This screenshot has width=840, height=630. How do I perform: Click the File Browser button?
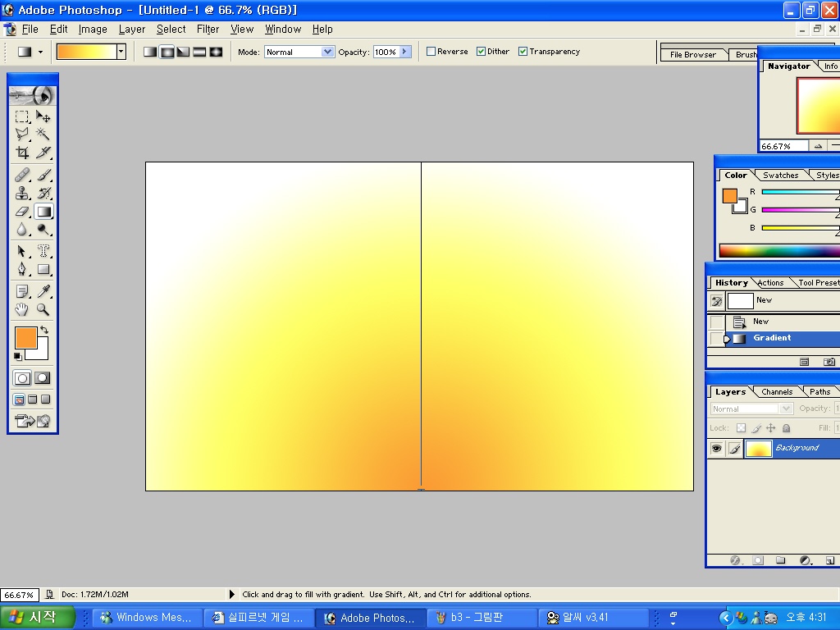click(692, 55)
